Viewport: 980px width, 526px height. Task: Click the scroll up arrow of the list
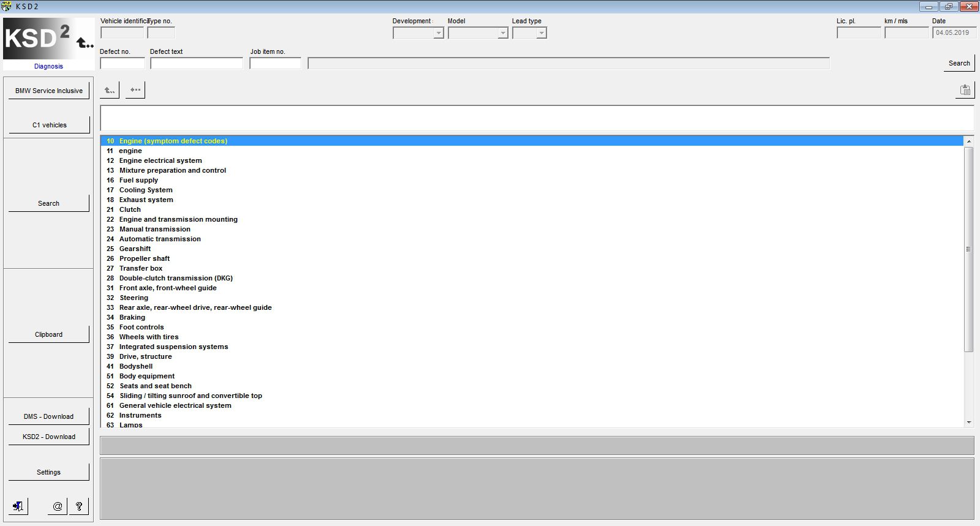[x=969, y=141]
